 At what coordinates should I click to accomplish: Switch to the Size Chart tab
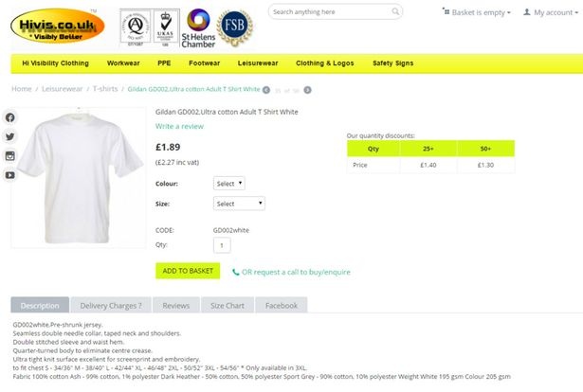(227, 306)
